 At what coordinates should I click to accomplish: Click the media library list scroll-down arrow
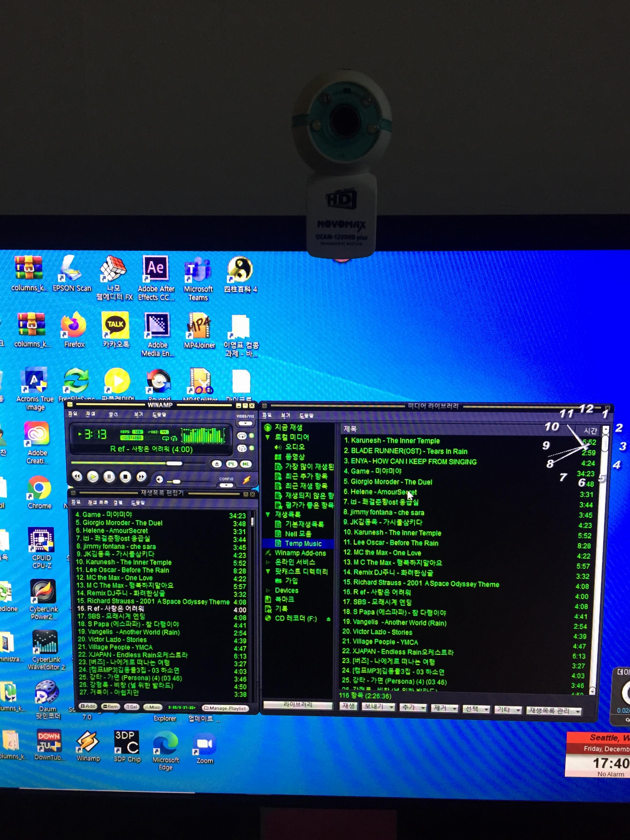592,691
